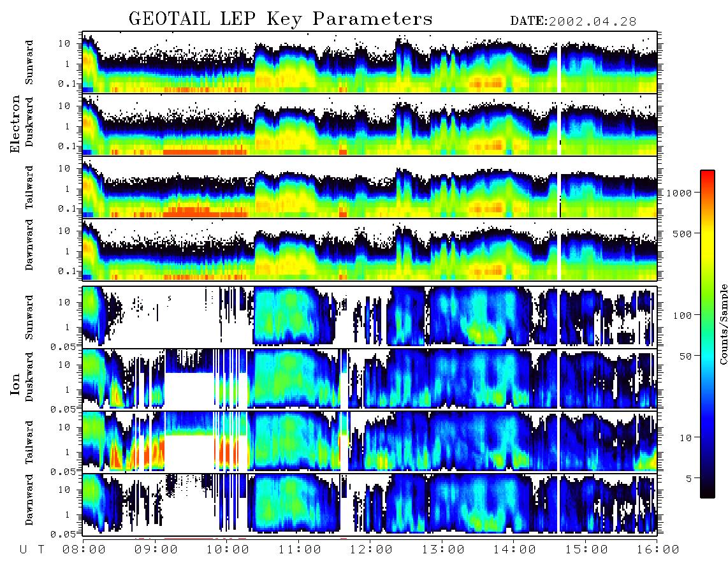
Task: Open the Ion Duskward spectrogram panel
Action: click(370, 379)
